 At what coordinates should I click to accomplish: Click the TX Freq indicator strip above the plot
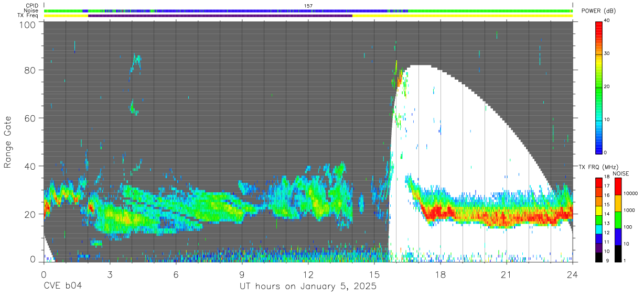tap(308, 16)
